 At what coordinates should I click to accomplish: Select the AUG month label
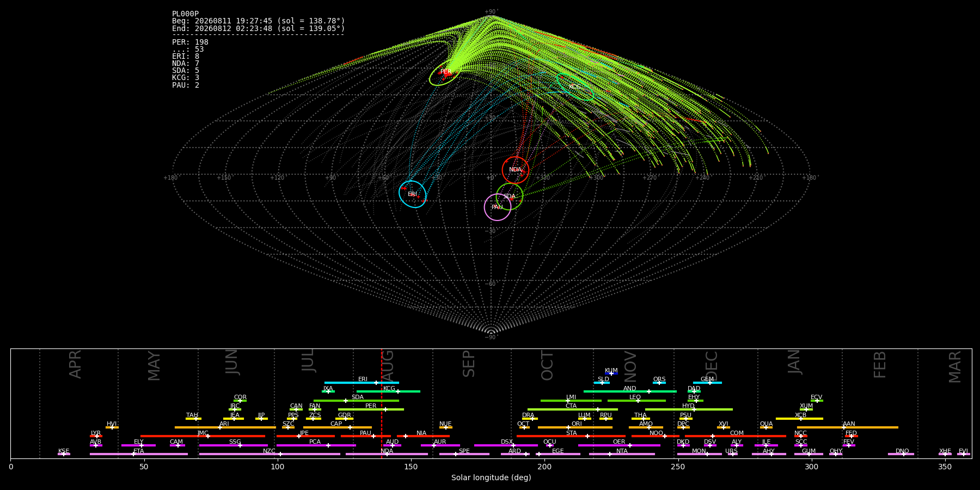[388, 365]
